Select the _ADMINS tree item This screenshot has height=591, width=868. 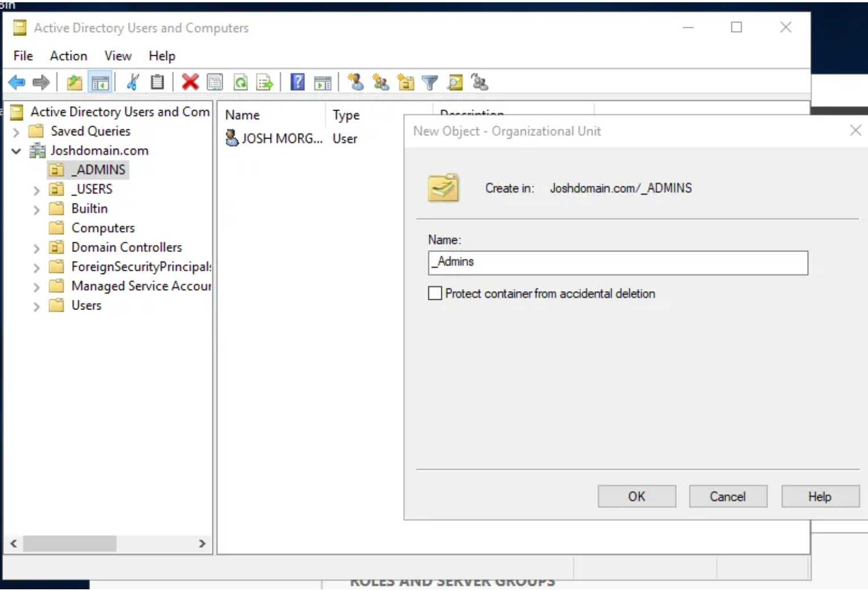[x=98, y=170]
